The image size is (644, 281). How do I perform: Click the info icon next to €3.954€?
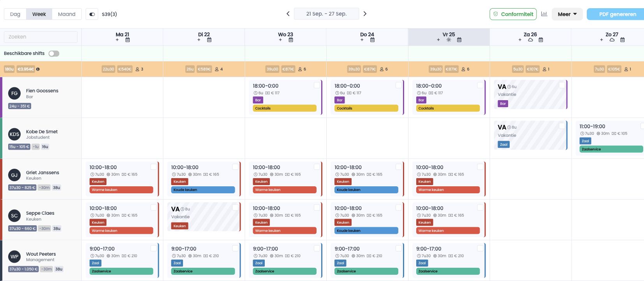coord(38,69)
